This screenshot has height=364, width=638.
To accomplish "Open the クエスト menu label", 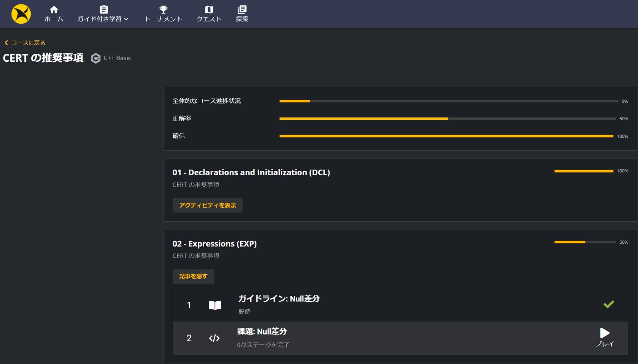I will coord(209,19).
